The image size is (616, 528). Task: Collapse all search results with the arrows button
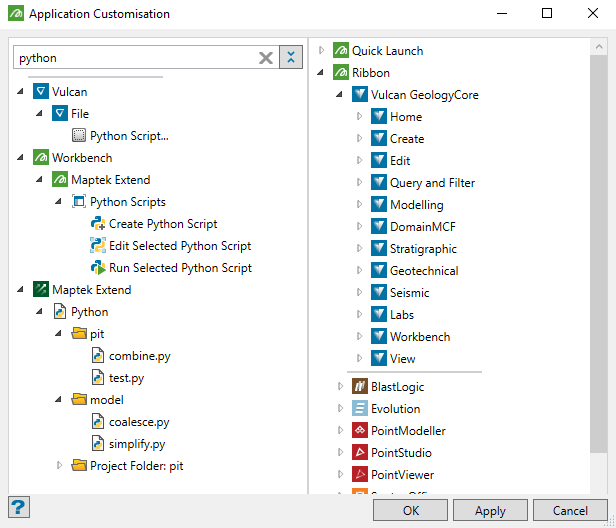pyautogui.click(x=291, y=57)
